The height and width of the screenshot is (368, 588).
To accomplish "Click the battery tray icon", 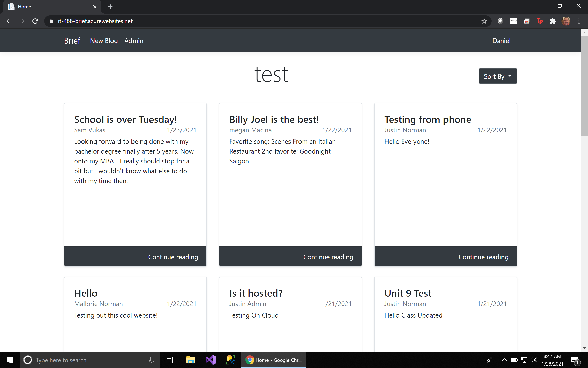I will point(514,360).
